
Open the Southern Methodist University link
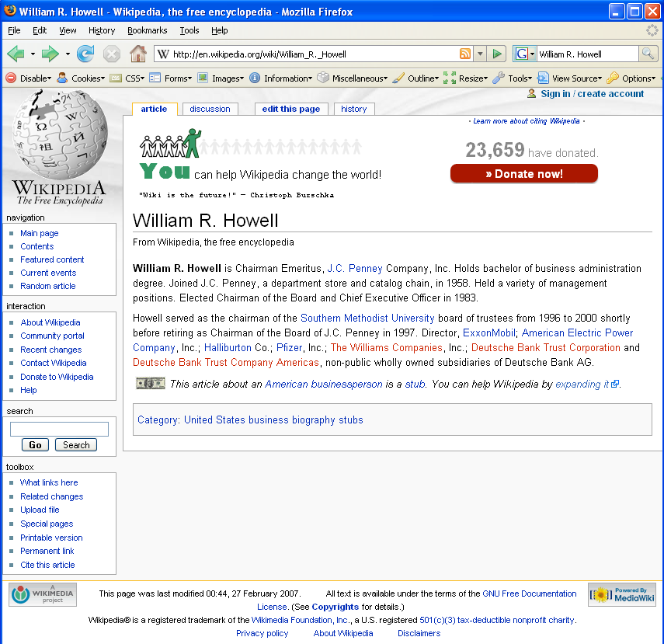pyautogui.click(x=367, y=318)
